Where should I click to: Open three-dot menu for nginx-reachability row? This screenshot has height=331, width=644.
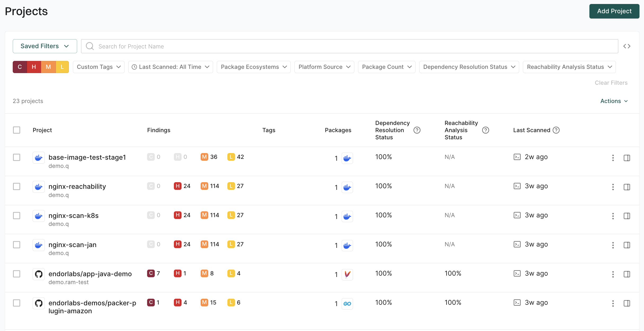point(613,187)
